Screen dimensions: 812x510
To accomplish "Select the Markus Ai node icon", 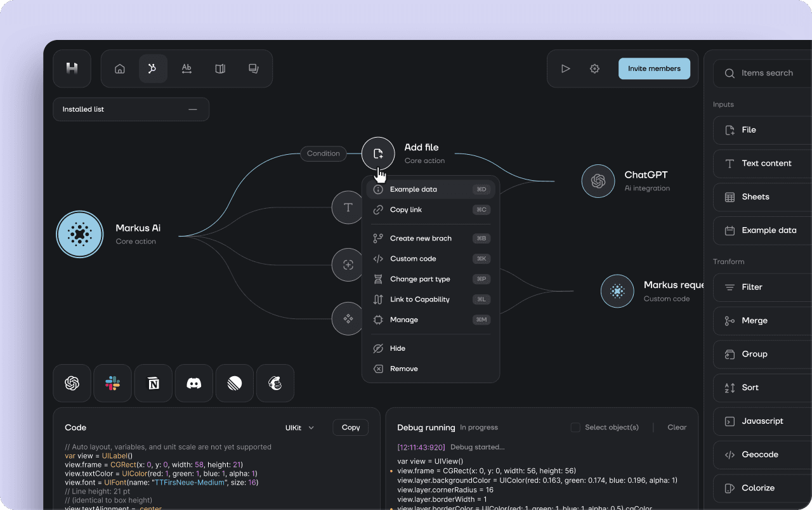I will coord(80,235).
